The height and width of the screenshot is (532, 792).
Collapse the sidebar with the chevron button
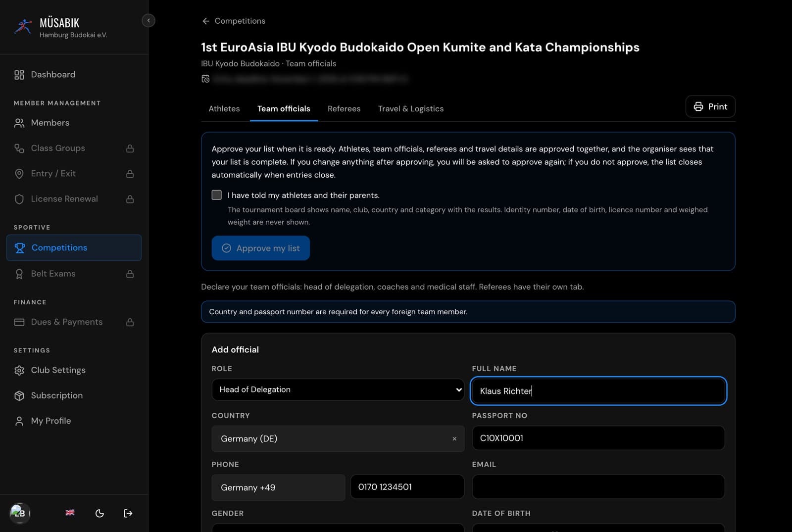pyautogui.click(x=148, y=20)
